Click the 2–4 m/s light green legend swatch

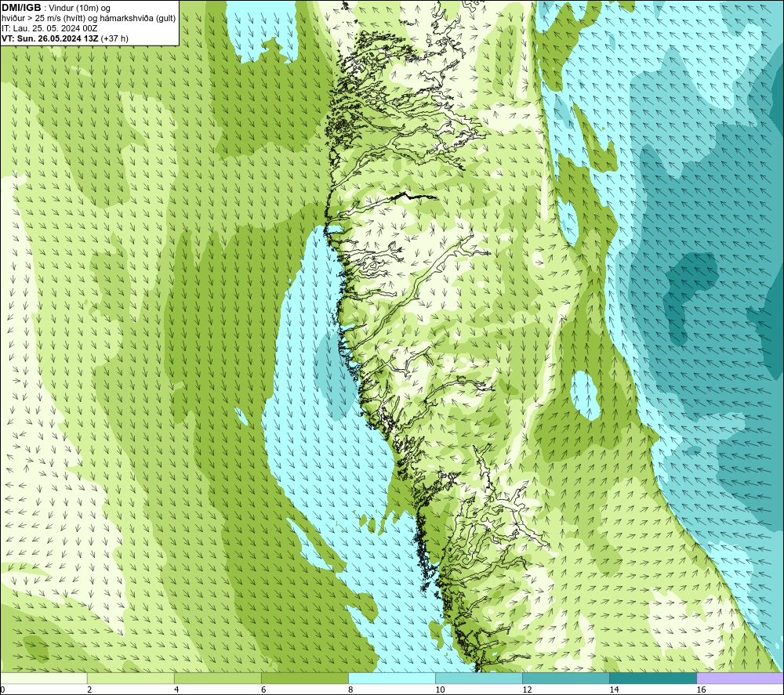131,679
